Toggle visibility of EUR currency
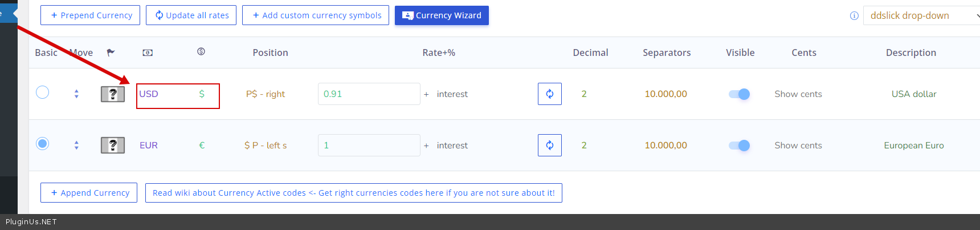Viewport: 980px width, 230px height. (x=739, y=146)
